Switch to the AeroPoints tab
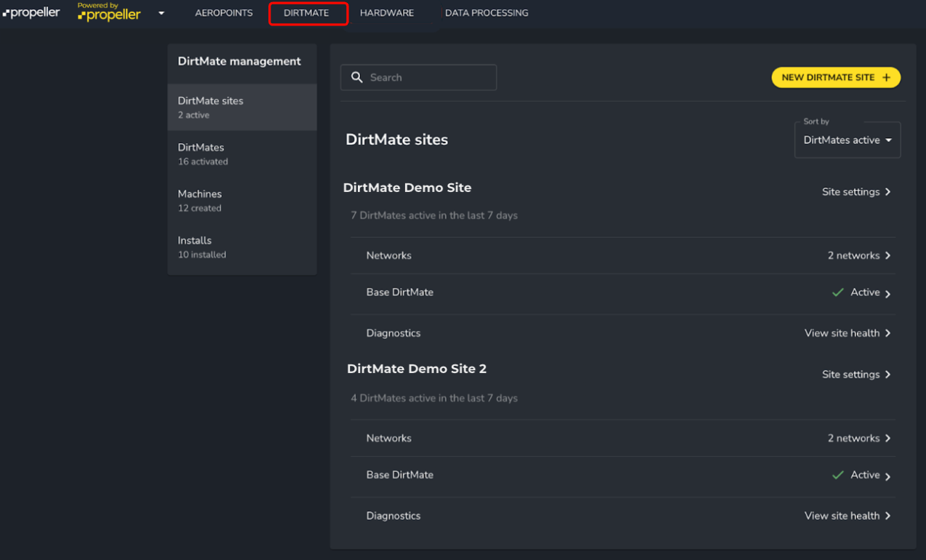Viewport: 926px width, 560px height. [x=223, y=13]
